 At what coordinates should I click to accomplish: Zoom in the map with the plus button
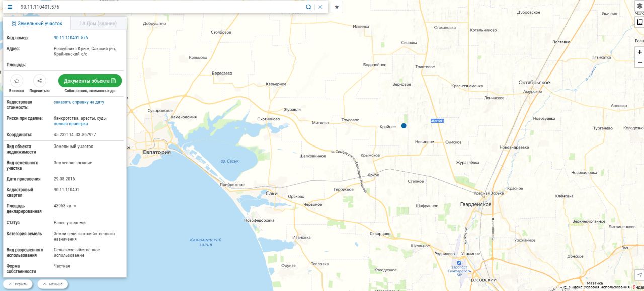[x=639, y=52]
